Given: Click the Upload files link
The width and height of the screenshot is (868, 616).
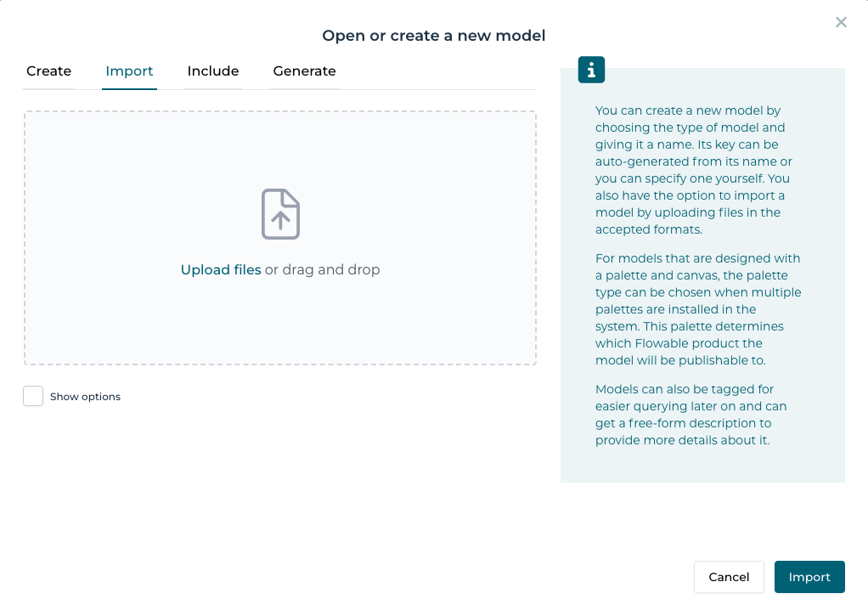Looking at the screenshot, I should pos(221,270).
